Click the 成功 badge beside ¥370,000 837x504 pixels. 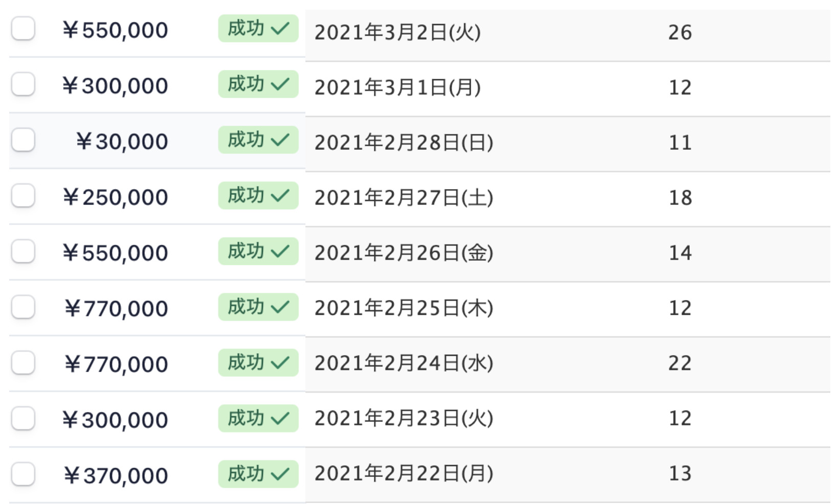258,474
